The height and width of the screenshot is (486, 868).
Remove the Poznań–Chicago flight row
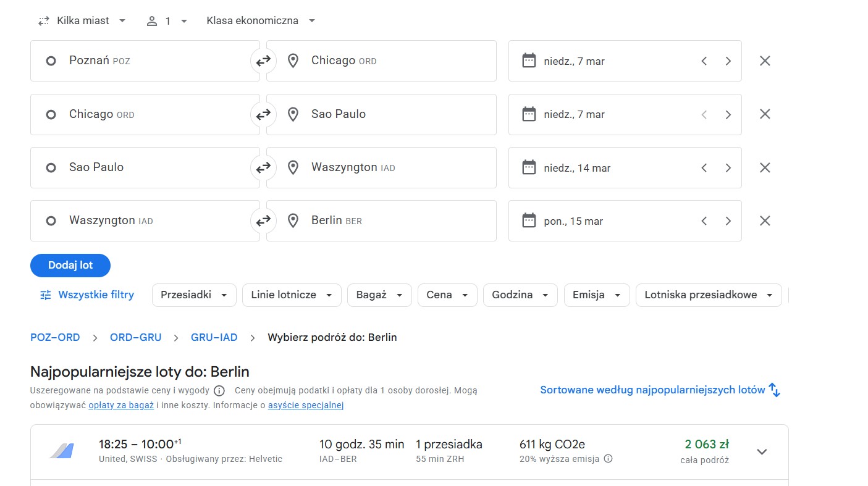765,61
